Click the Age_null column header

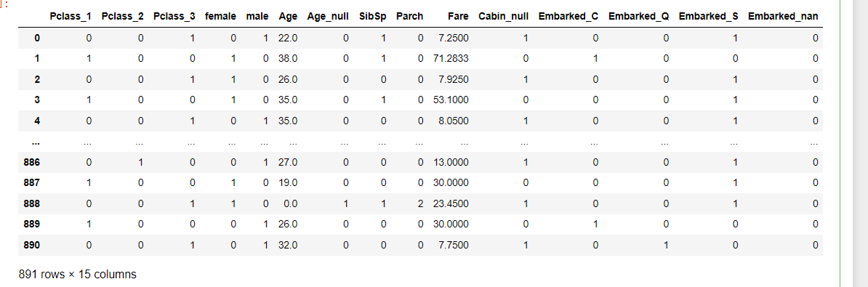[x=329, y=17]
